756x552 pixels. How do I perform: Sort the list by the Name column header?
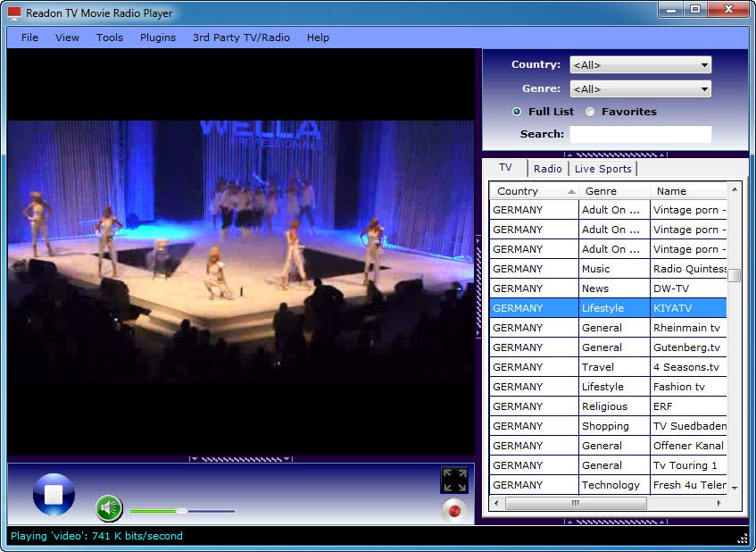[688, 191]
